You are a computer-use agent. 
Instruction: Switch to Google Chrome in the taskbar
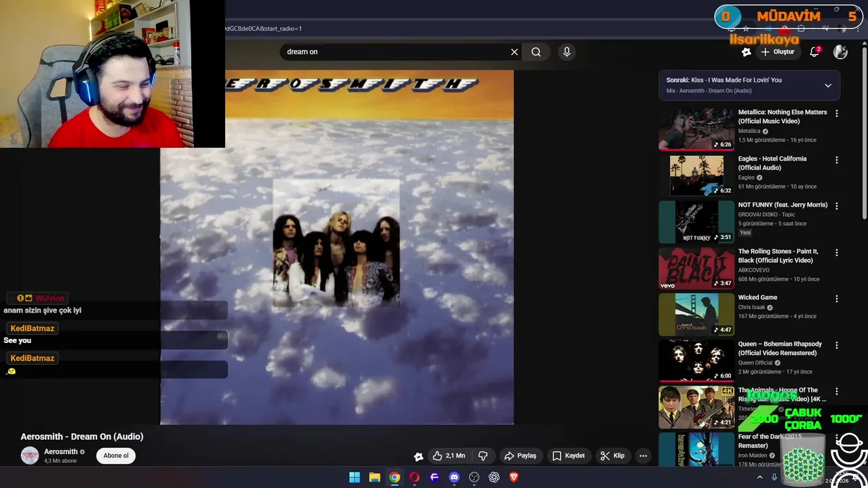[395, 477]
